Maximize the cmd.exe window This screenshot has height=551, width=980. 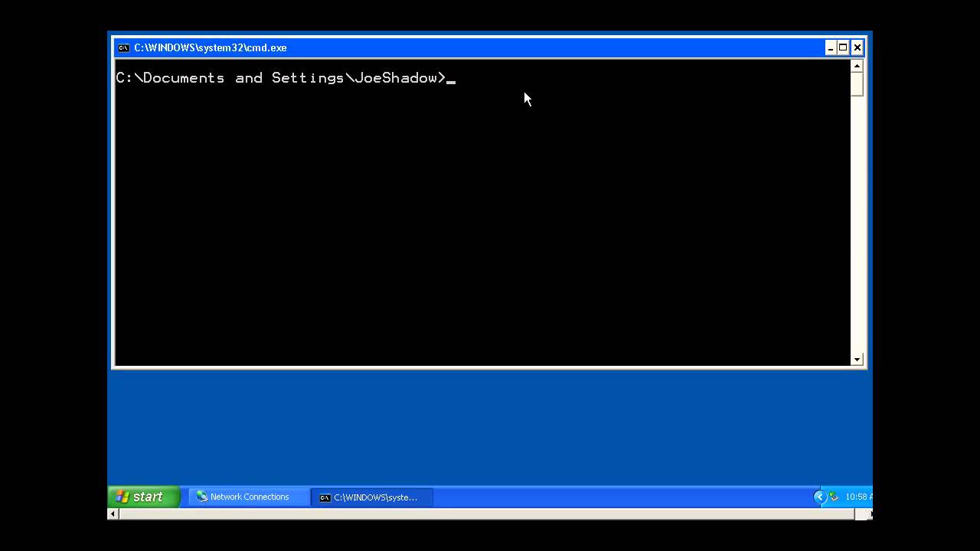[843, 47]
